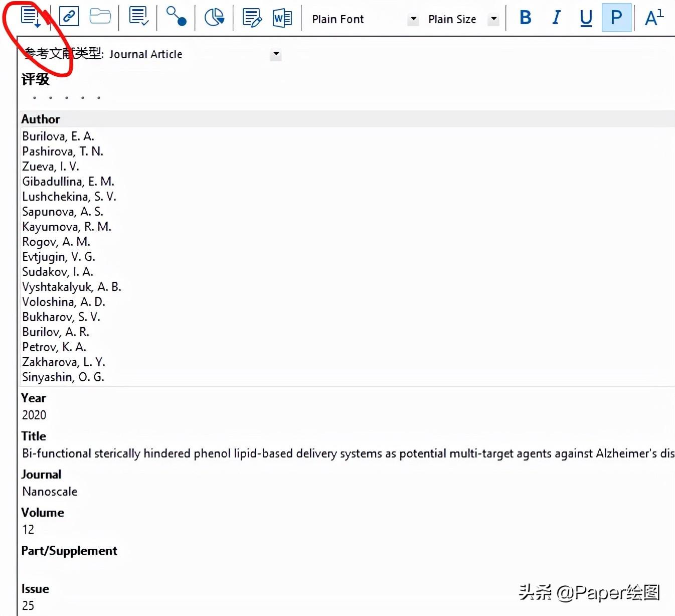Click author Bukharov, S. V.
The height and width of the screenshot is (616, 675).
(61, 317)
